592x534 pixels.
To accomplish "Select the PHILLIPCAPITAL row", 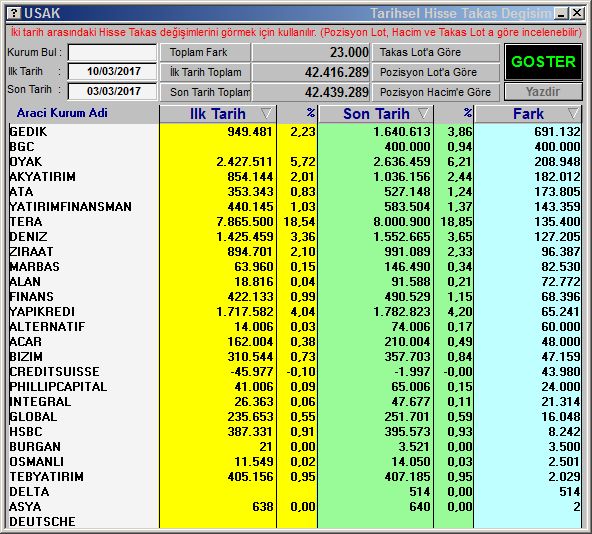I will tap(295, 387).
